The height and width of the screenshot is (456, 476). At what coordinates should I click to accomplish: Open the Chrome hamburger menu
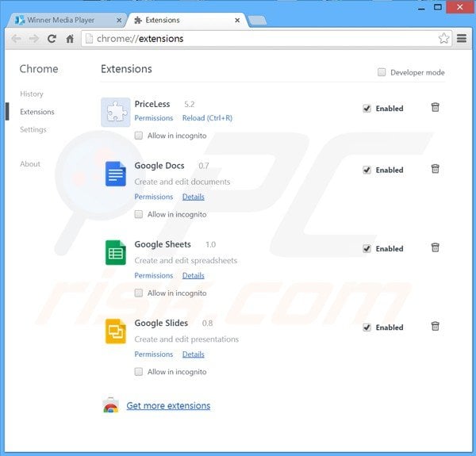[x=462, y=38]
